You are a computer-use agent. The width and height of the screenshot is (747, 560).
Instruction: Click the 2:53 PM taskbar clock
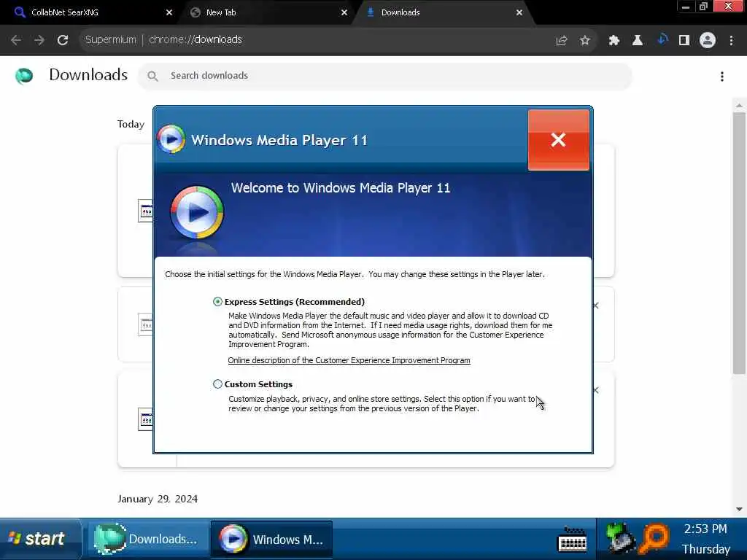tap(705, 529)
